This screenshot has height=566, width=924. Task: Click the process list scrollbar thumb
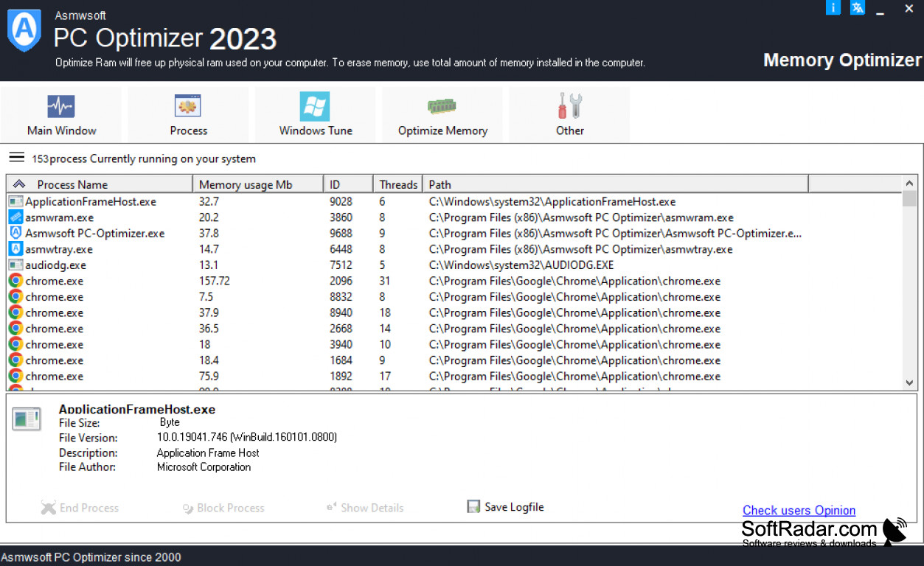point(910,200)
